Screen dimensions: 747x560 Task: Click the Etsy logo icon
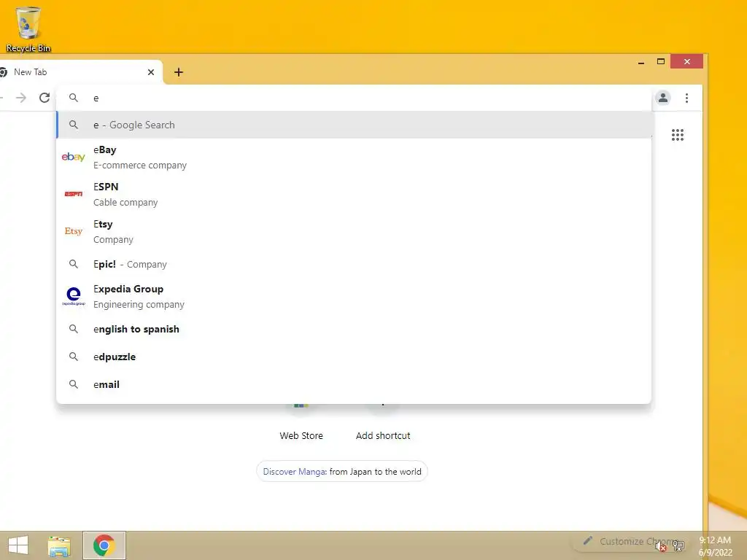point(74,231)
